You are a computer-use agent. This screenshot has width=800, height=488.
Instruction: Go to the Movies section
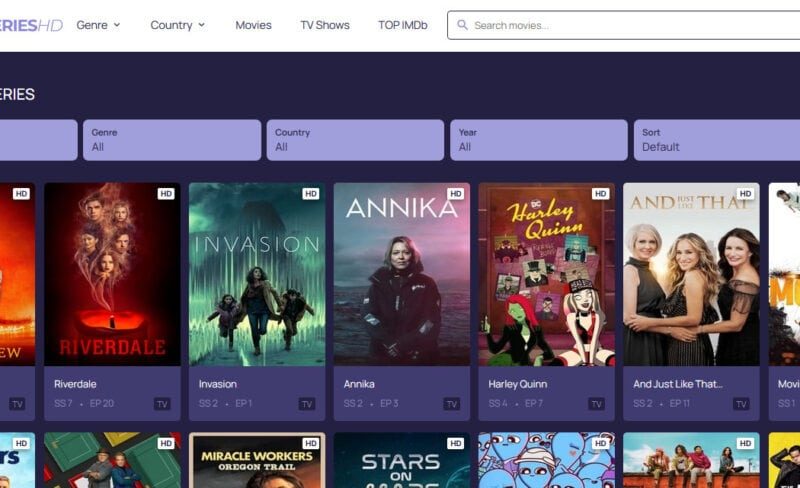click(x=254, y=25)
